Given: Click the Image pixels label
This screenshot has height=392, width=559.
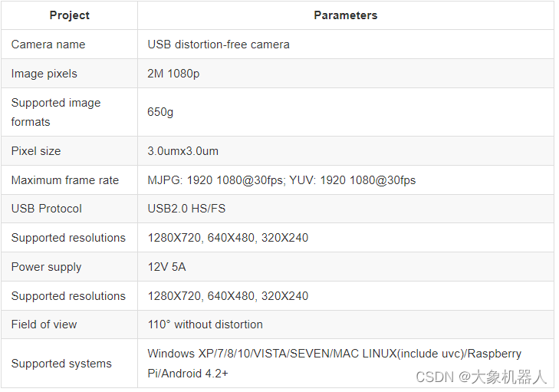Looking at the screenshot, I should point(44,74).
